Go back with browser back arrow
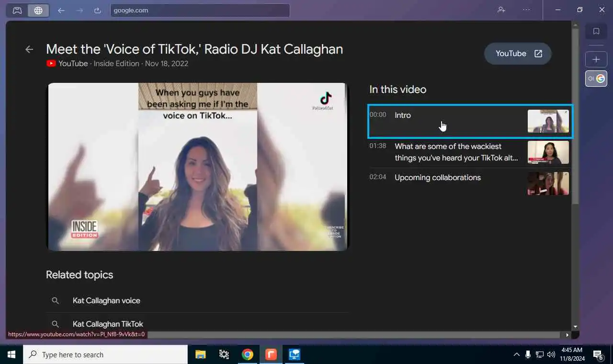The image size is (613, 364). click(61, 10)
